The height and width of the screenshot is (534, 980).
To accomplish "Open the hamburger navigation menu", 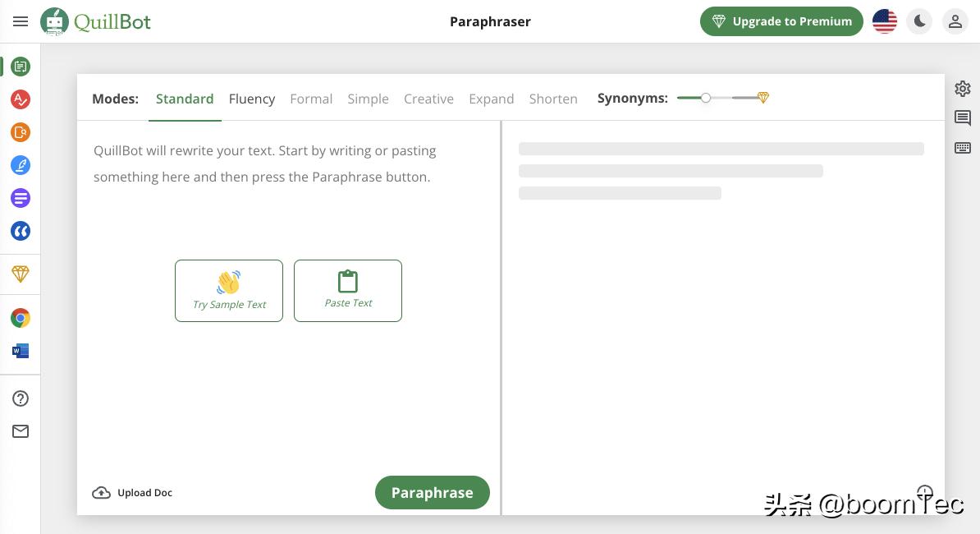I will (21, 21).
